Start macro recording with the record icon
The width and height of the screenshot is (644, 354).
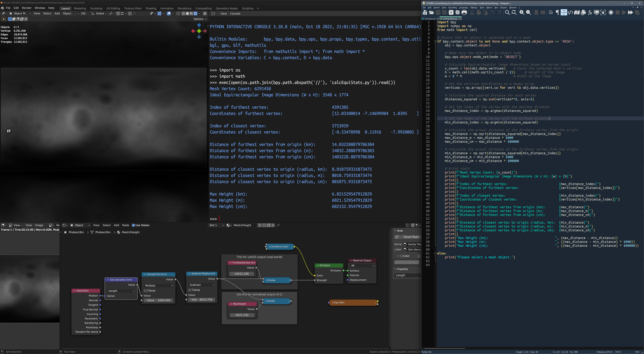pos(611,13)
